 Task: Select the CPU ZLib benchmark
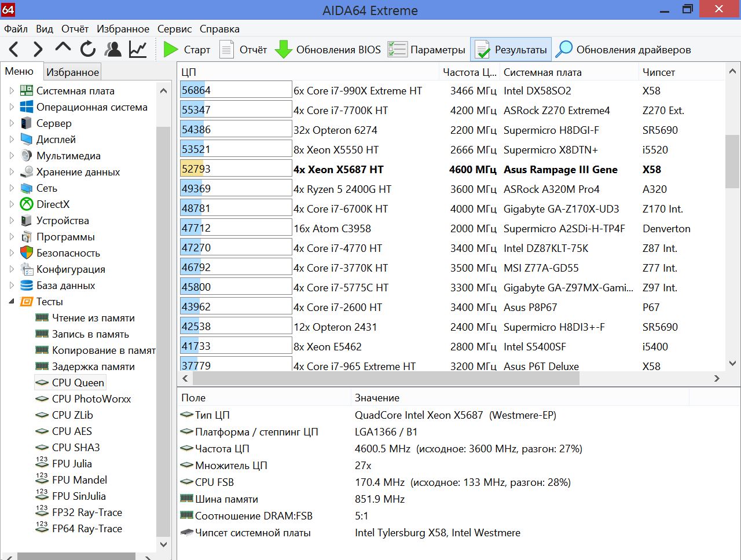72,415
